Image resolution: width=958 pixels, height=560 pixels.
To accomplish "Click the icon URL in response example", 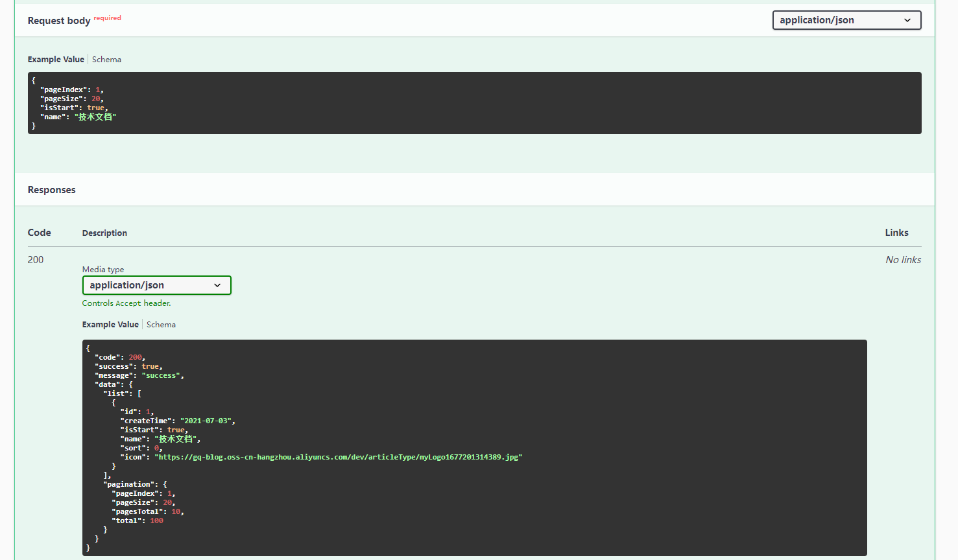I will 338,458.
